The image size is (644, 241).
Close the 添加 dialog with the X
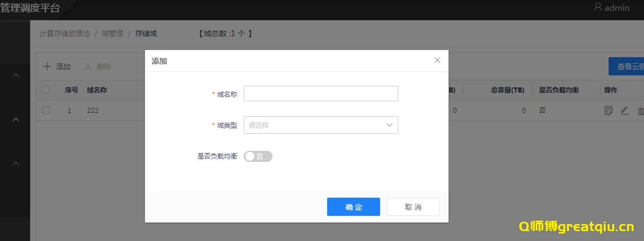pos(437,60)
